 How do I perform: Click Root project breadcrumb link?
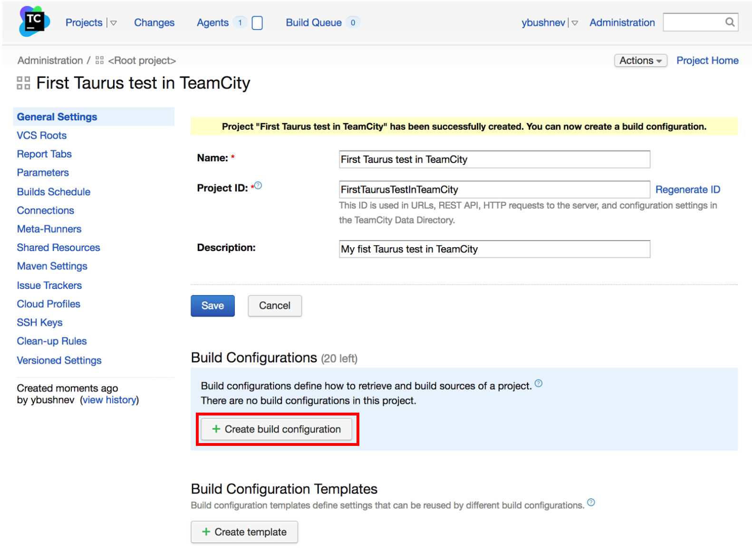click(x=142, y=60)
